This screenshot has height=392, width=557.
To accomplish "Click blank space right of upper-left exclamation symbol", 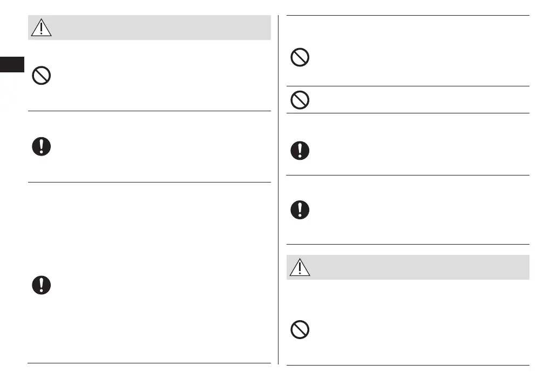I will click(162, 147).
